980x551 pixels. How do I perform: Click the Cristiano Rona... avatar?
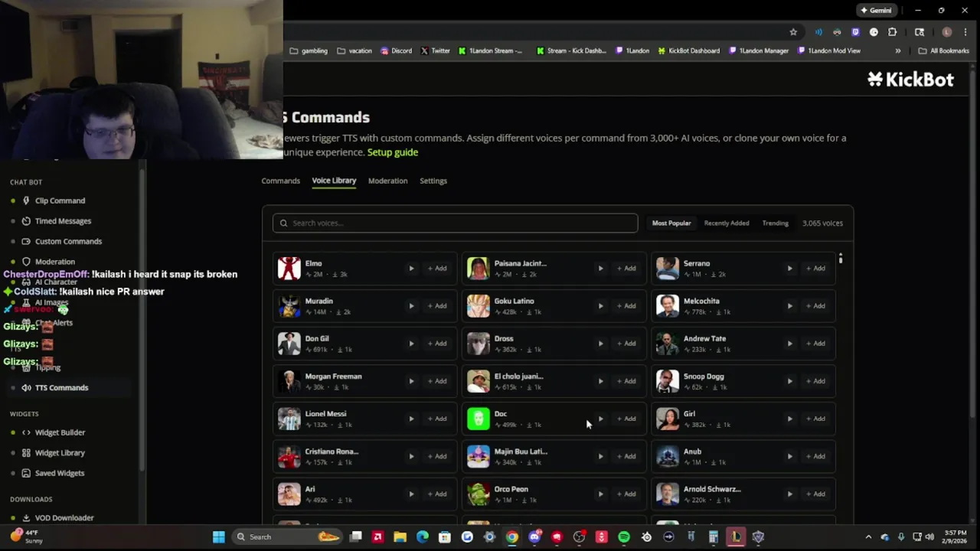(289, 456)
